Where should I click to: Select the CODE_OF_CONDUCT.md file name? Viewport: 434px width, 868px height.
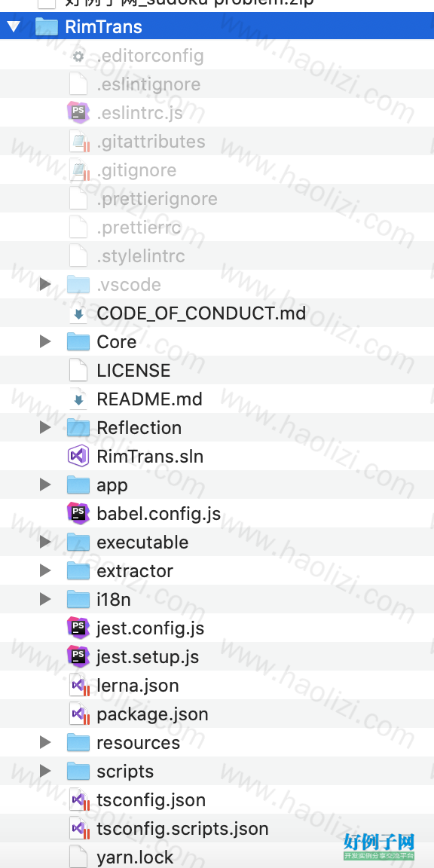201,313
